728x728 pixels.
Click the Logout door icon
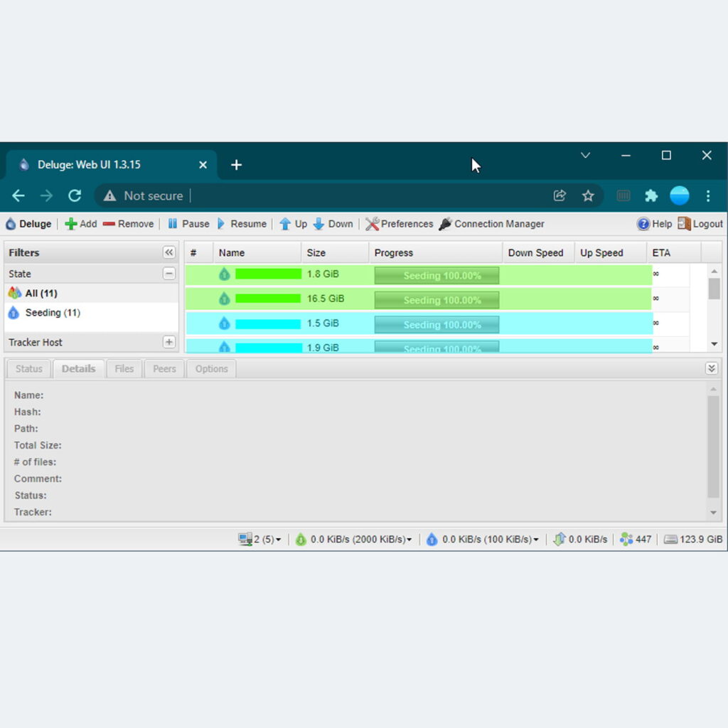click(x=684, y=224)
